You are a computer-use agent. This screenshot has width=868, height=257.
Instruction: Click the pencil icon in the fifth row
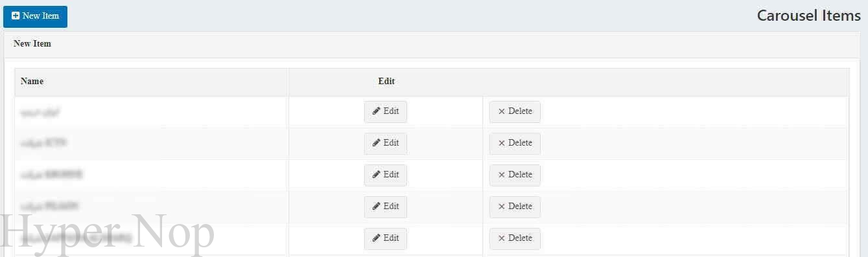376,238
